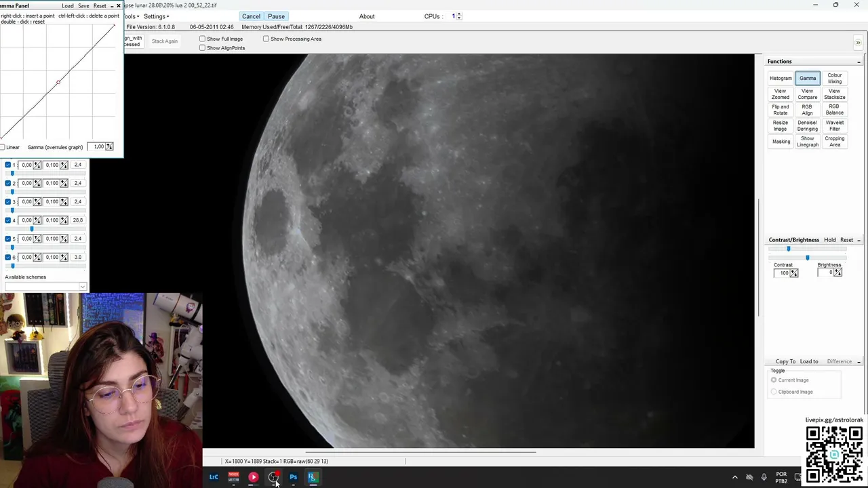Collapse the Contrast/Brightness panel
868x488 pixels.
click(x=859, y=240)
